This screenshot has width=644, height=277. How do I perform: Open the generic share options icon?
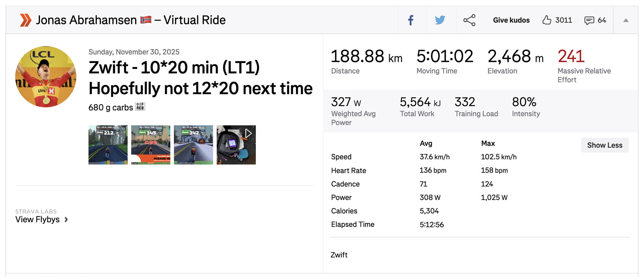469,20
